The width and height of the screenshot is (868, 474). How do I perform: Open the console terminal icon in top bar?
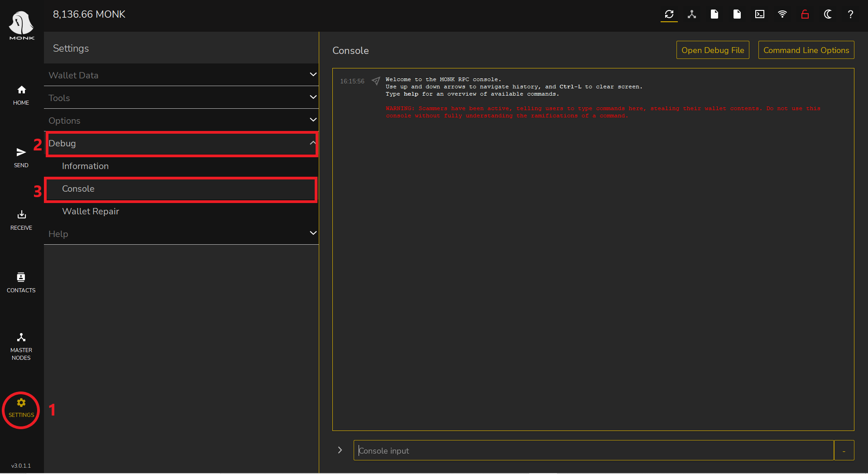point(759,15)
